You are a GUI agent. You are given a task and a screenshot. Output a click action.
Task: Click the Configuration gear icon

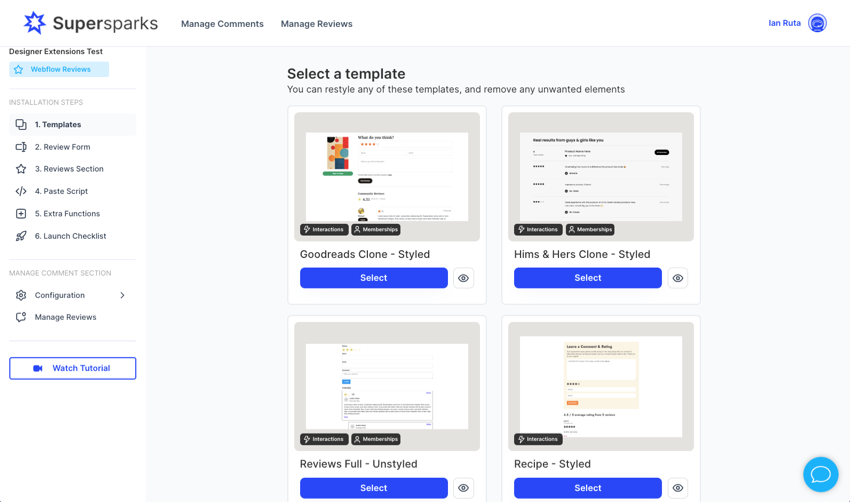pos(21,295)
